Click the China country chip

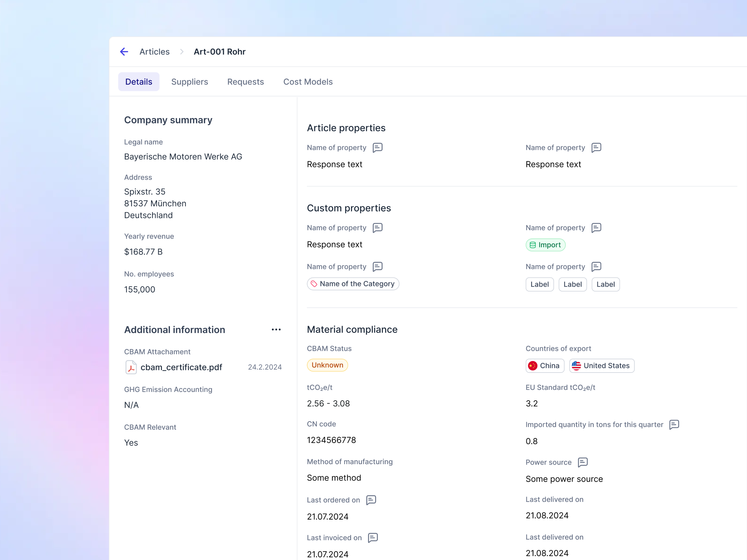[x=545, y=366]
